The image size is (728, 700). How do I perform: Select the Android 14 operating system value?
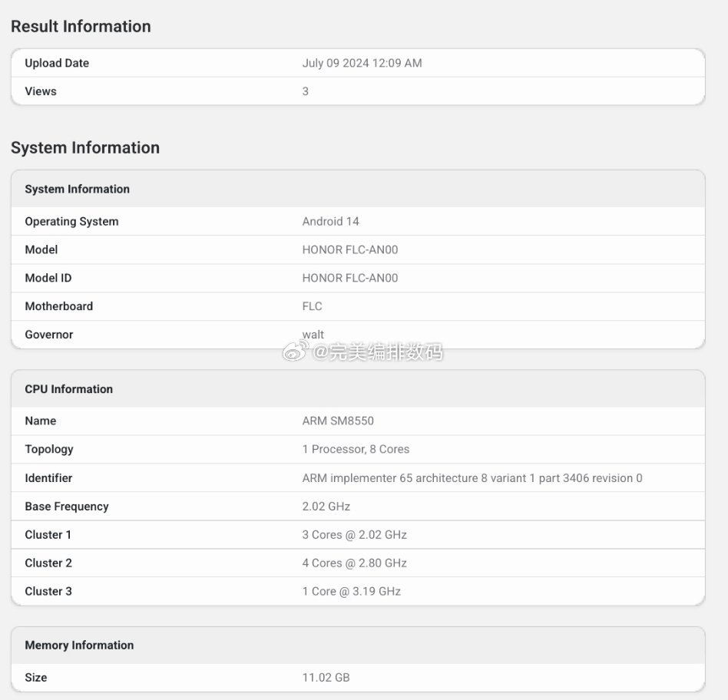(x=330, y=221)
